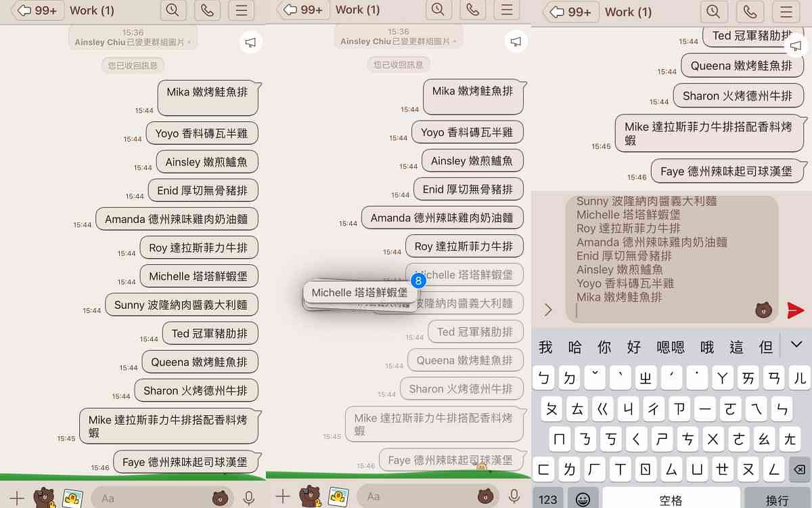Tap the megaphone announcement icon in the leftmost chat

(250, 43)
